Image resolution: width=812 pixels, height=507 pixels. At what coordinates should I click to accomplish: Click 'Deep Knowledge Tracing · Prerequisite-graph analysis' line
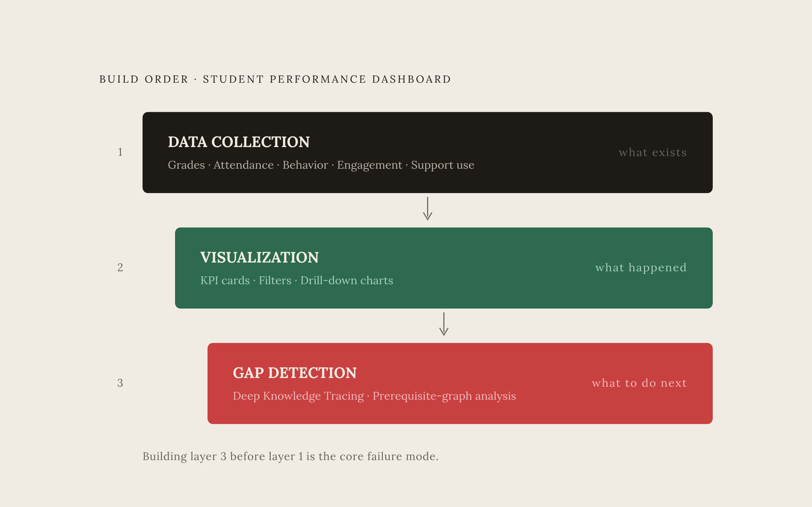pos(374,396)
